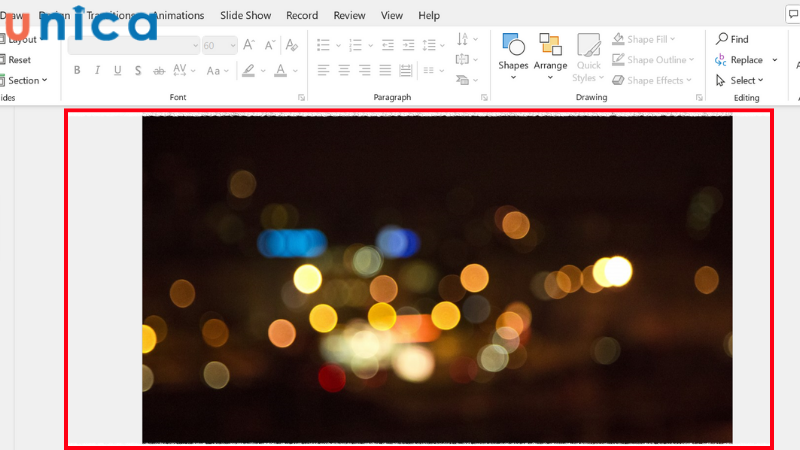Toggle underline text formatting
This screenshot has height=450, width=800.
(117, 70)
